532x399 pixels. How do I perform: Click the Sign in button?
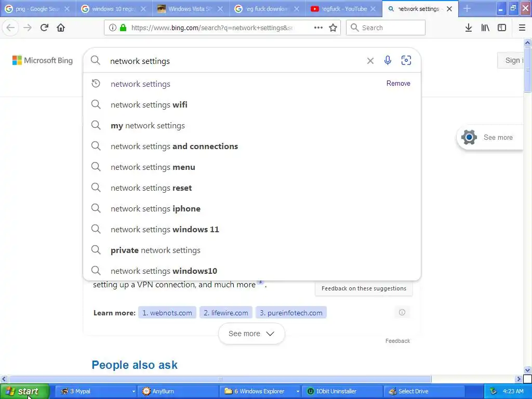pos(511,60)
